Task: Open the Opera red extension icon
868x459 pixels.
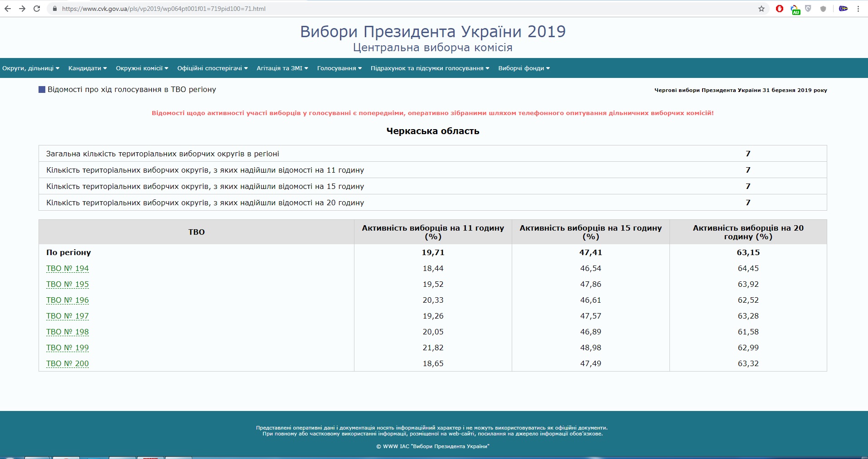Action: pos(780,9)
